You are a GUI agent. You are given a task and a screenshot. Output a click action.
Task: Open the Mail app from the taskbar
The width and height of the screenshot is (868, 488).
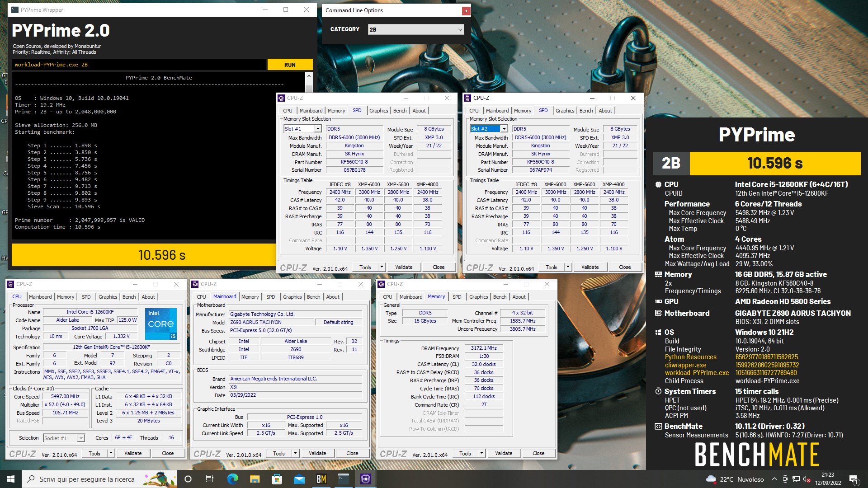pyautogui.click(x=299, y=479)
